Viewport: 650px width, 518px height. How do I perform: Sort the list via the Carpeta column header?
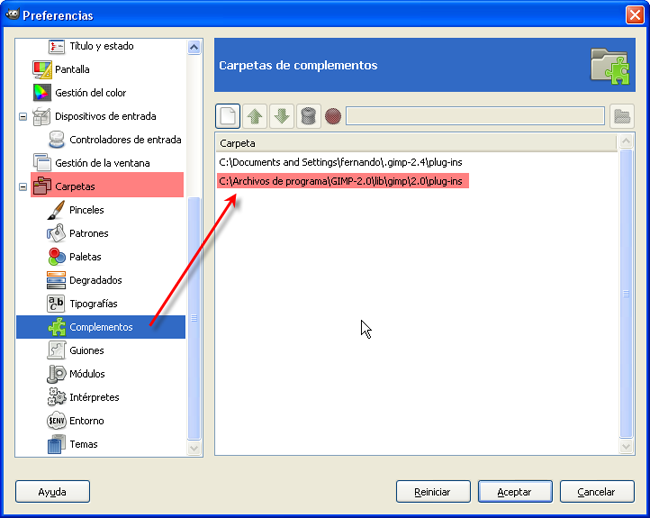(x=416, y=143)
